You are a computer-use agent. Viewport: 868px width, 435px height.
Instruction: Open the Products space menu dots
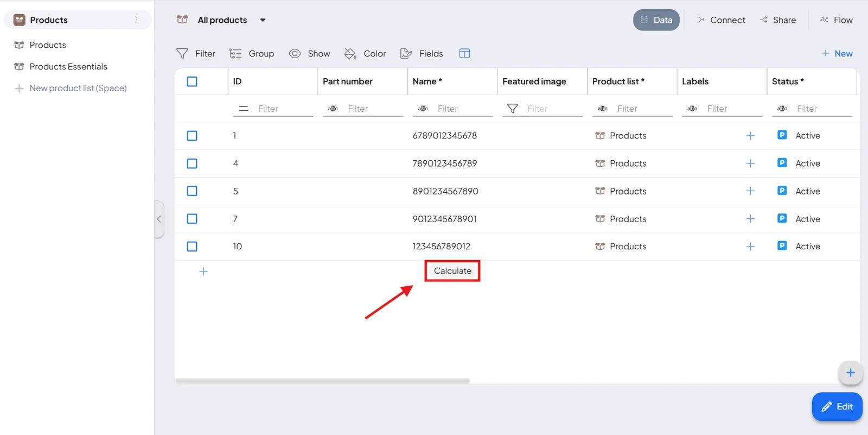(x=137, y=20)
